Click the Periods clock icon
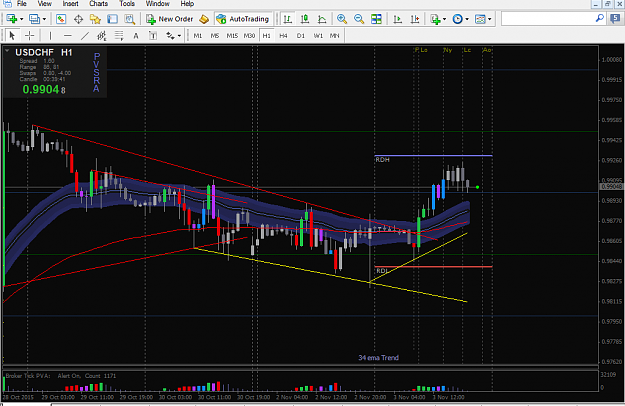625x406 pixels. 458,19
